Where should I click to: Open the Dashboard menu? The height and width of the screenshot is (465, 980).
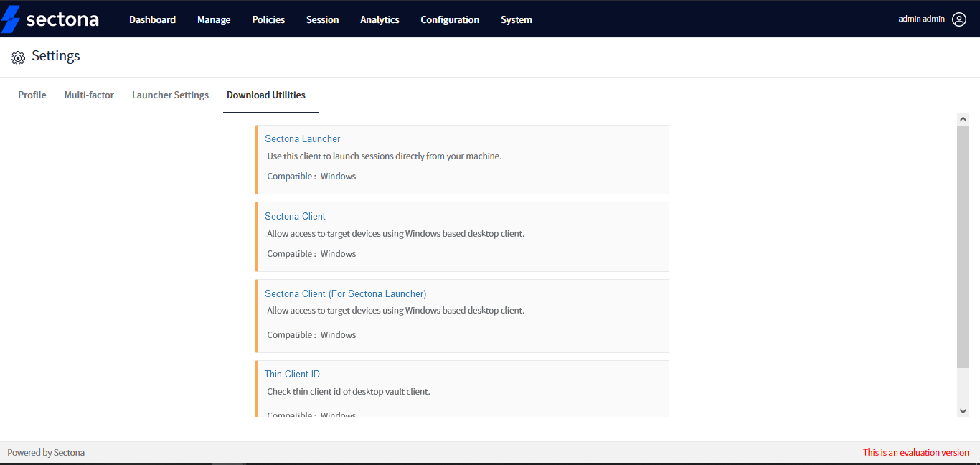click(152, 19)
